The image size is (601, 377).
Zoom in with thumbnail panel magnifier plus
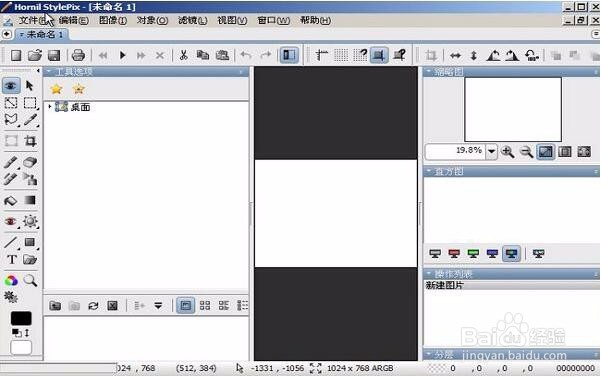pyautogui.click(x=508, y=152)
